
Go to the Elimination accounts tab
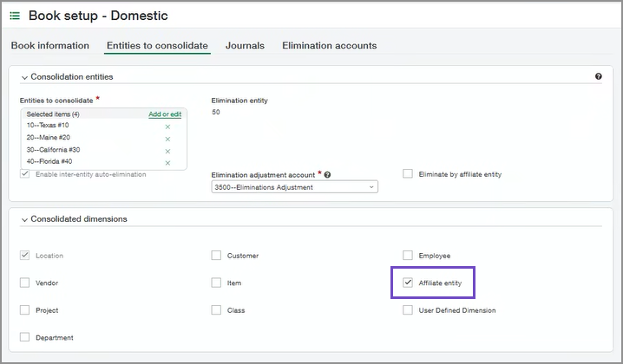(329, 46)
